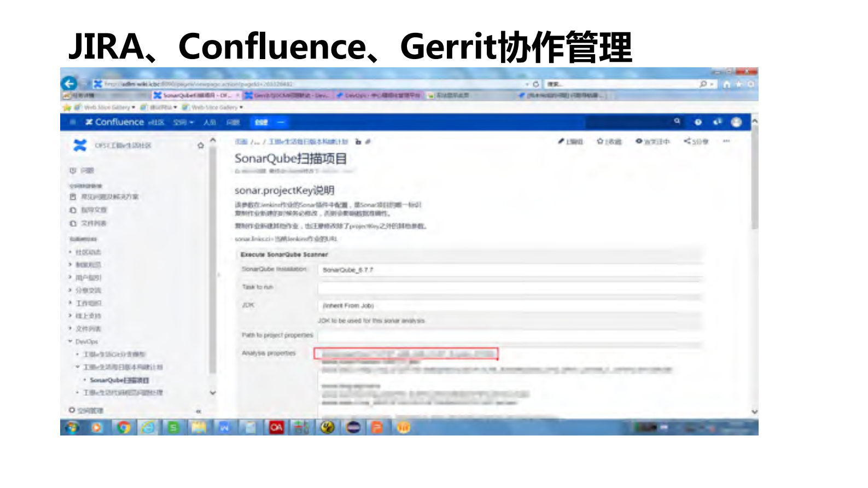This screenshot has height=488, width=868.
Task: Switch to the DevOps browser tab
Action: 378,96
